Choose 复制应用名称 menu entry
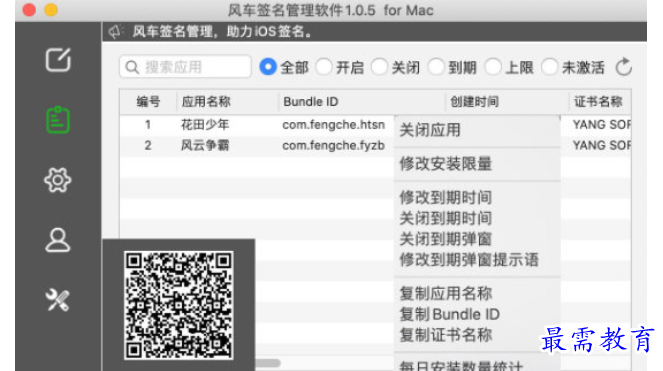Viewport: 663px width, 371px height. pyautogui.click(x=446, y=293)
